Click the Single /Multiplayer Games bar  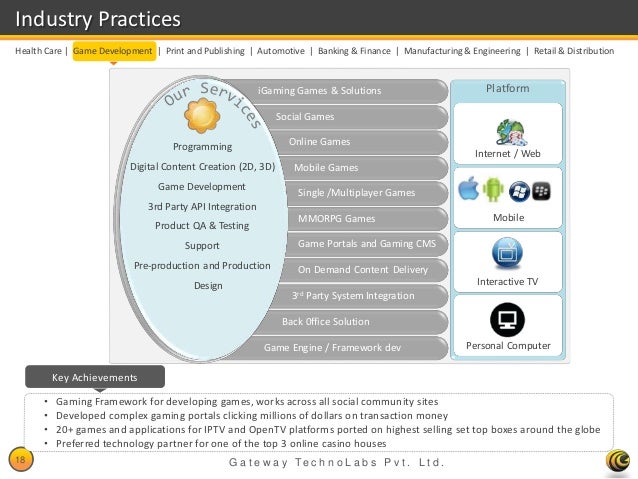click(367, 193)
